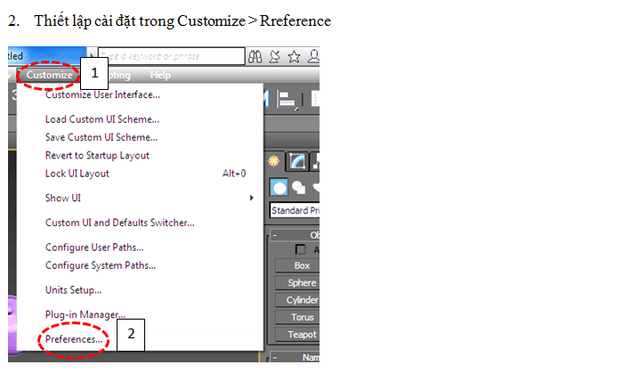Select the Shapes category icon
The width and height of the screenshot is (640, 373).
pyautogui.click(x=299, y=188)
